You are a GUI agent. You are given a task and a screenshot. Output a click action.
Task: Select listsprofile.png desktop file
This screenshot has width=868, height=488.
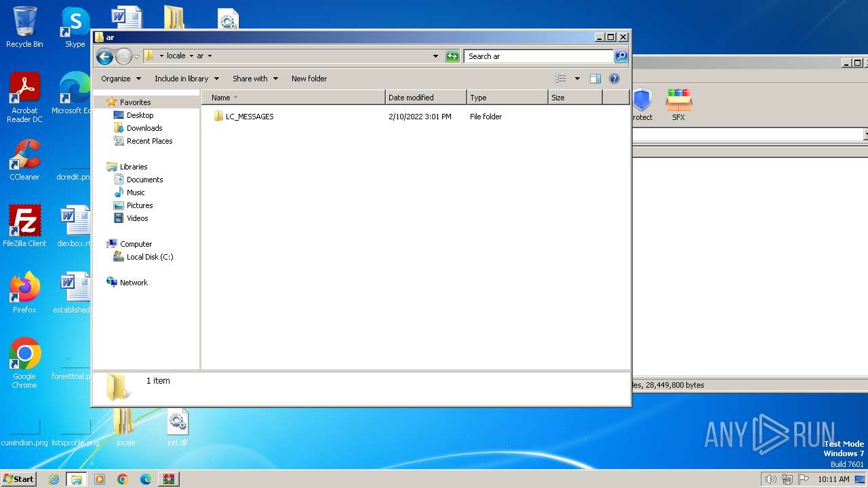point(75,431)
